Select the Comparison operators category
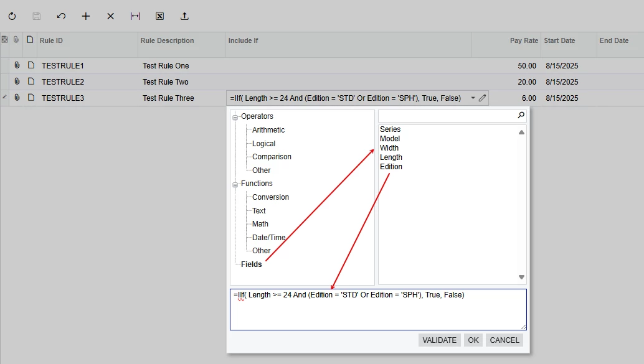Image resolution: width=644 pixels, height=364 pixels. pyautogui.click(x=272, y=157)
